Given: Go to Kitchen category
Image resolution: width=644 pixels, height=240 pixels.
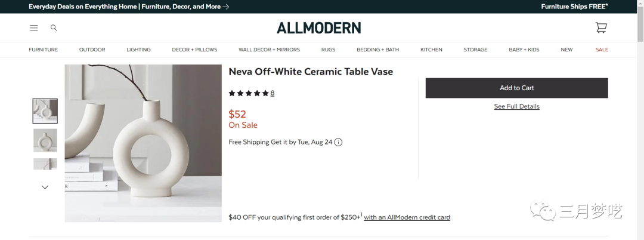Looking at the screenshot, I should click(431, 50).
